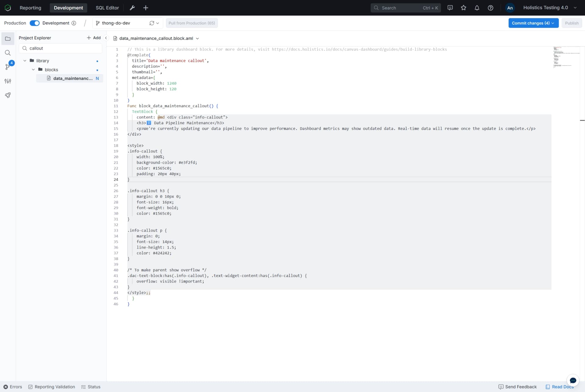
Task: Click the Development info icon
Action: (x=74, y=23)
